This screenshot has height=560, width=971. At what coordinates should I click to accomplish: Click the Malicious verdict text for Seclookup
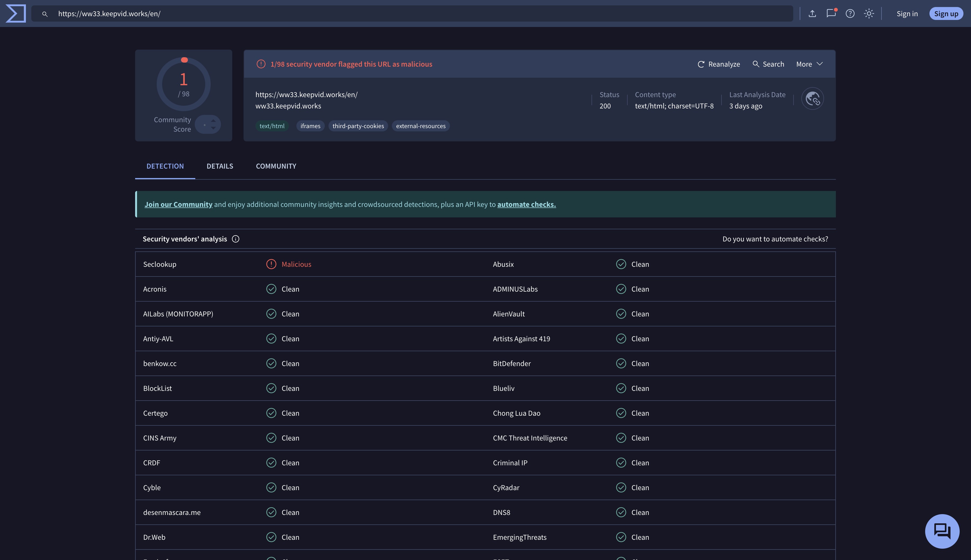pos(296,264)
